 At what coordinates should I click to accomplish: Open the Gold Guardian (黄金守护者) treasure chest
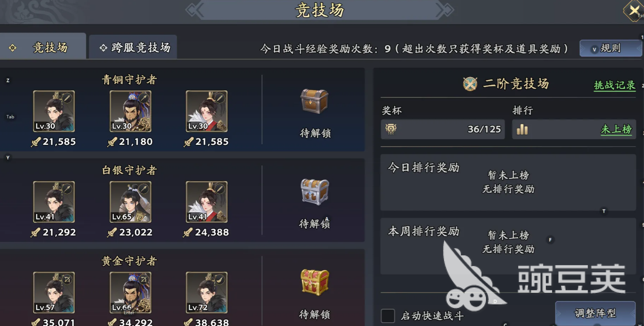pos(315,282)
